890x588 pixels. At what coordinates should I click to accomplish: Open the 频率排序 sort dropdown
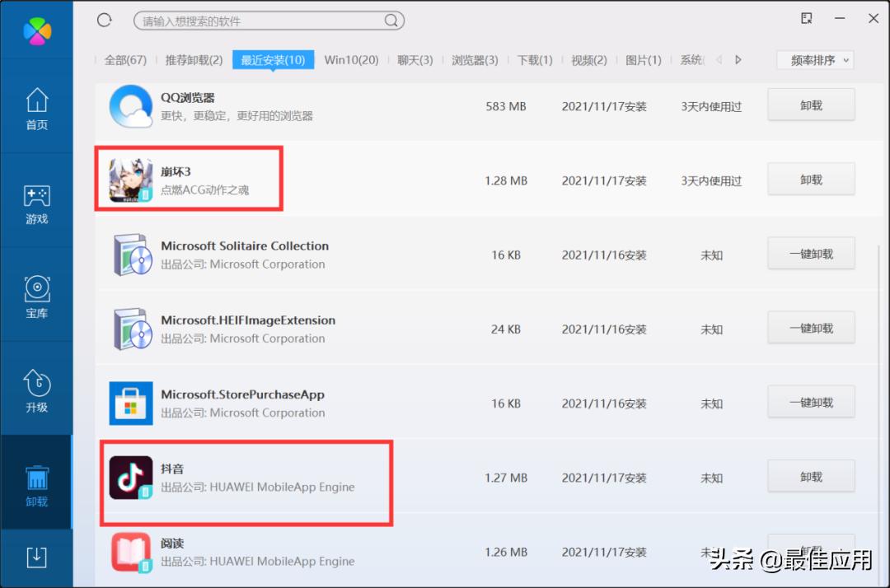(x=814, y=60)
